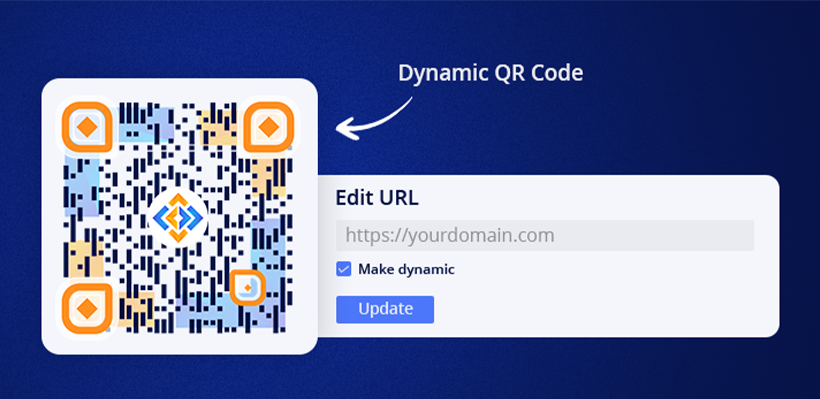Focus the https://yourdomain.com URL field

coord(545,235)
